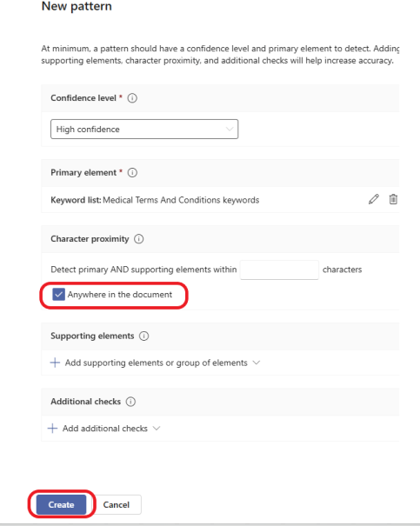Click the Anywhere in the document label
The image size is (420, 526).
click(120, 295)
